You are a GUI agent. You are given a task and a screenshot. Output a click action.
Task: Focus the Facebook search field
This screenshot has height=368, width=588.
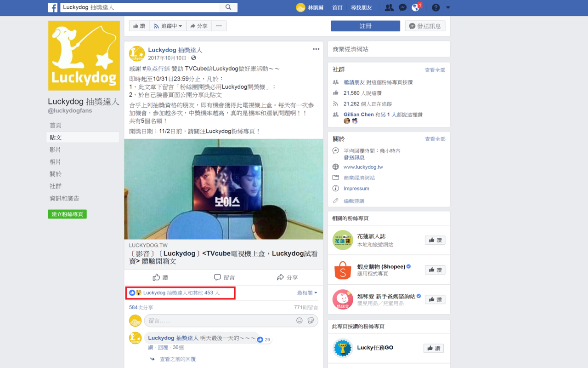click(x=140, y=7)
